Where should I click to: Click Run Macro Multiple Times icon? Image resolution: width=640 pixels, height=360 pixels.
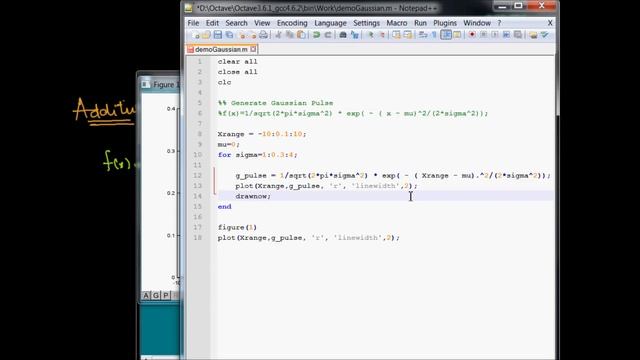coord(506,35)
